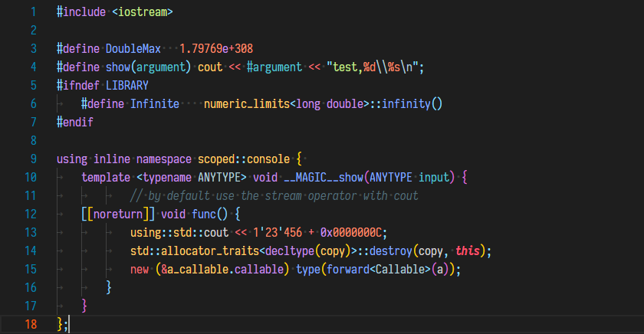The height and width of the screenshot is (334, 644).
Task: Click line number 18 in the gutter
Action: point(31,324)
